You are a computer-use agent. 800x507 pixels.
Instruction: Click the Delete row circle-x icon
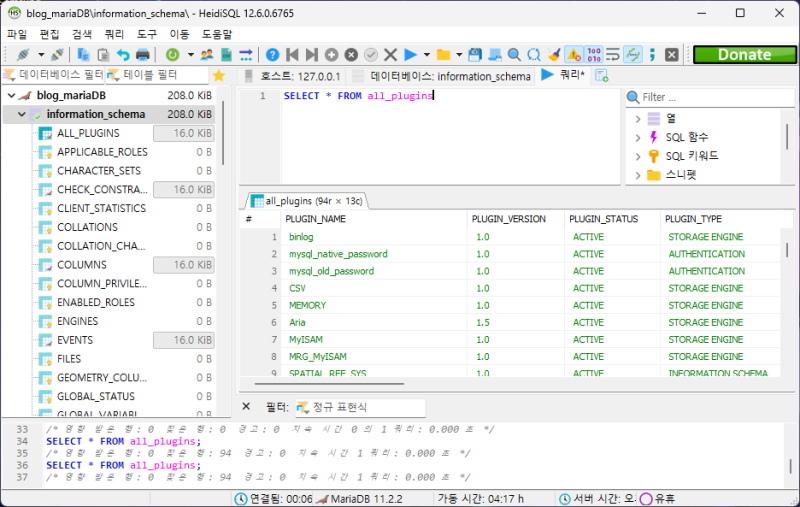click(351, 55)
